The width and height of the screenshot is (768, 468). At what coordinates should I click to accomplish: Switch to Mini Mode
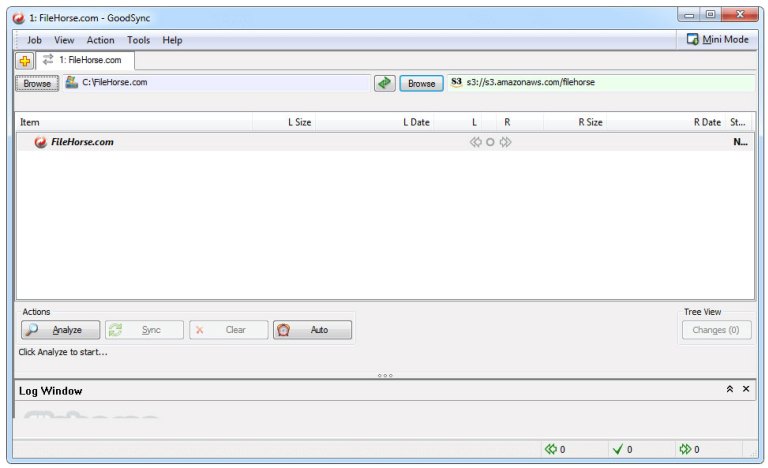(x=718, y=39)
